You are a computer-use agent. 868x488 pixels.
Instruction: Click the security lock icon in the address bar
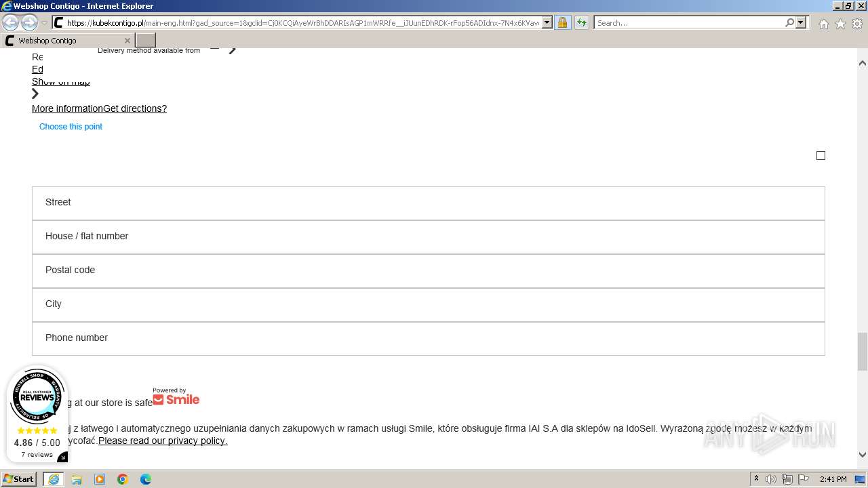[x=562, y=22]
